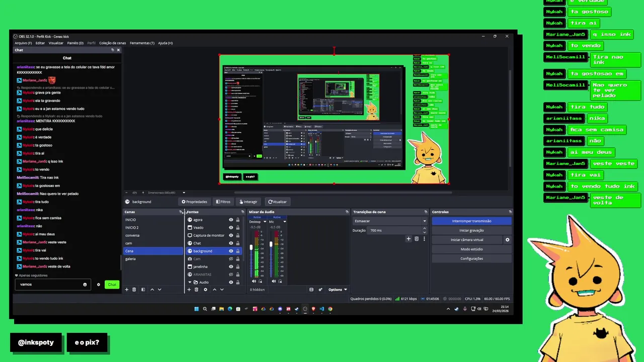Open advanced audio properties gears icon
The width and height of the screenshot is (644, 362).
319,290
